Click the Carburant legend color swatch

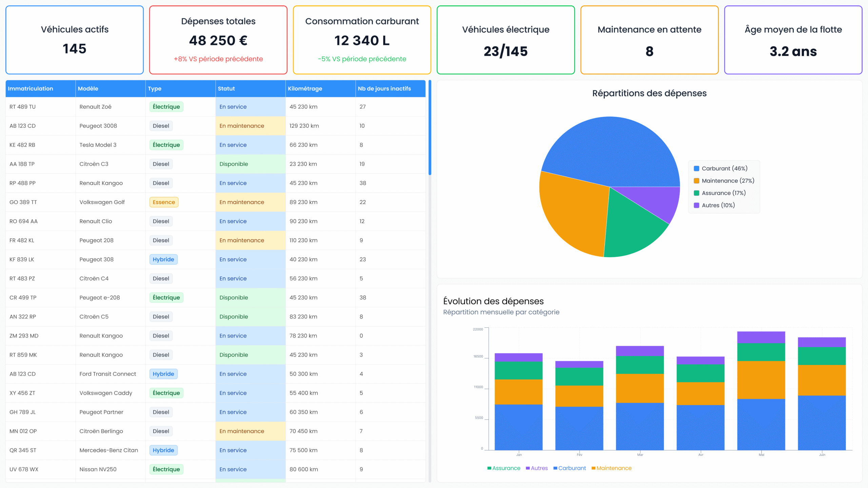[x=696, y=168]
